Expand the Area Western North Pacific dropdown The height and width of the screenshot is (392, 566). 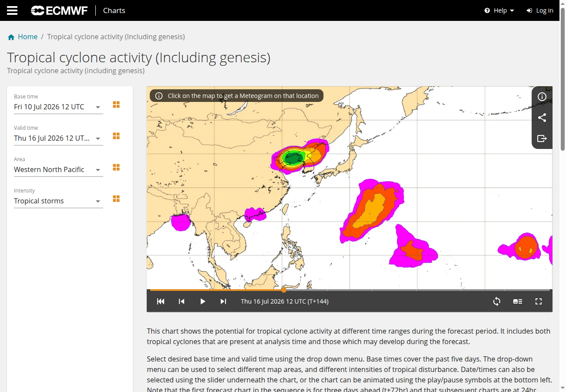[58, 170]
